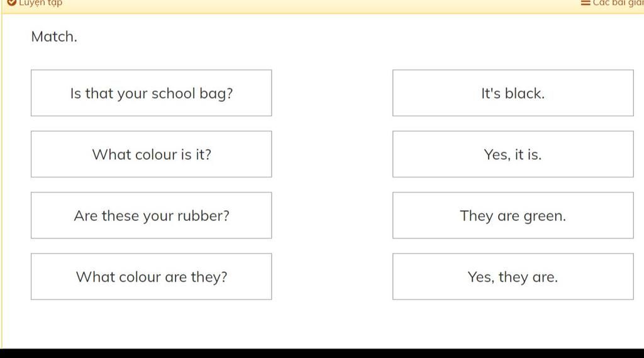644x358 pixels.
Task: Select the 'They are green.' answer card
Action: click(513, 215)
